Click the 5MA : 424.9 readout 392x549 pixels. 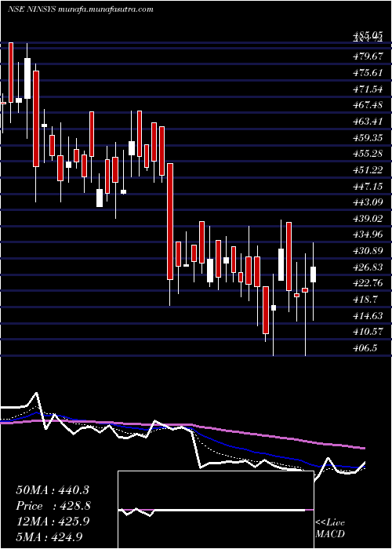[51, 536]
